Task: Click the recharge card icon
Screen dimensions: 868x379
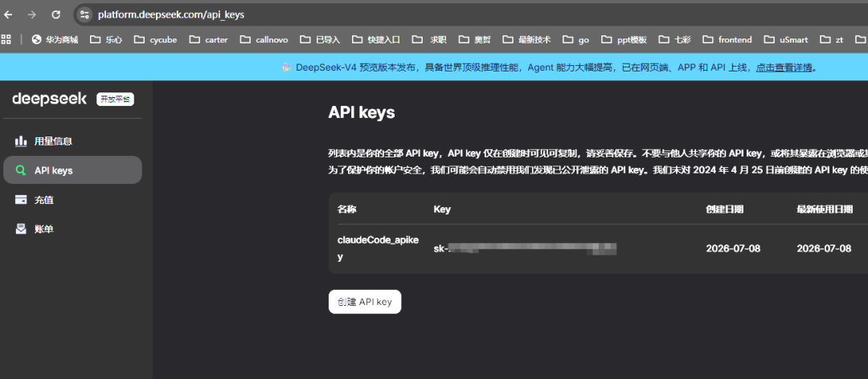Action: point(21,200)
